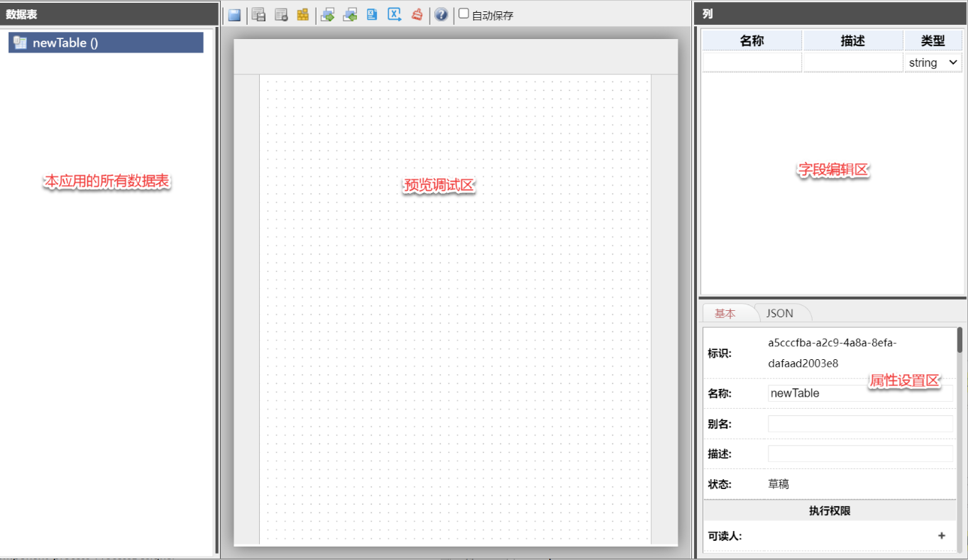Switch to the 基本 tab
The width and height of the screenshot is (968, 560).
click(725, 313)
